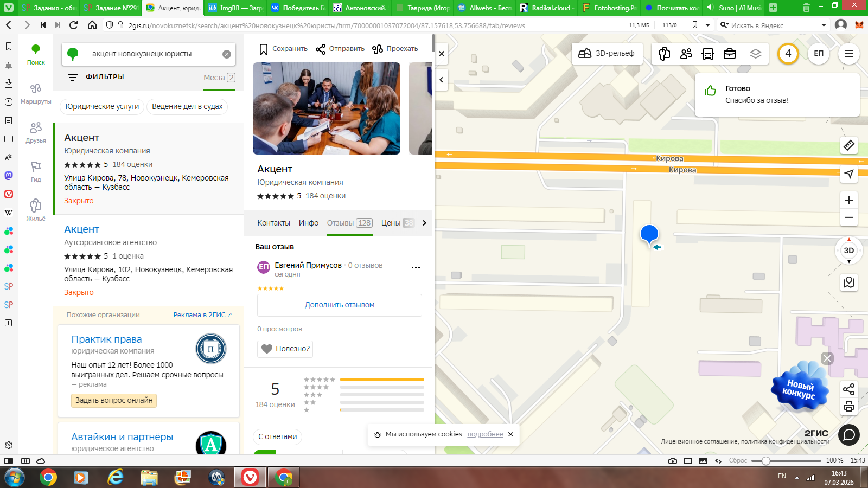
Task: Open the map layers stack icon
Action: coord(756,53)
